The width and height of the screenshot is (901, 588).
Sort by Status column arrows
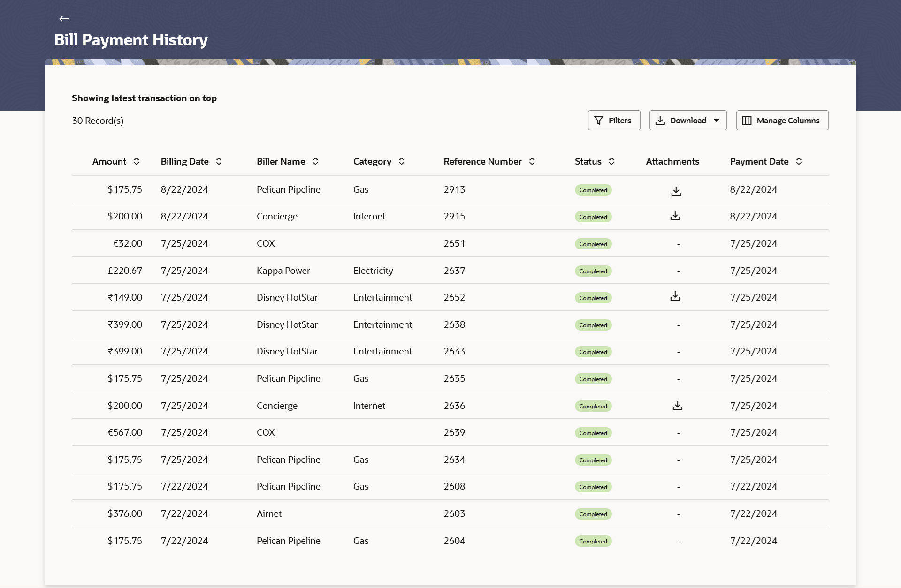611,161
